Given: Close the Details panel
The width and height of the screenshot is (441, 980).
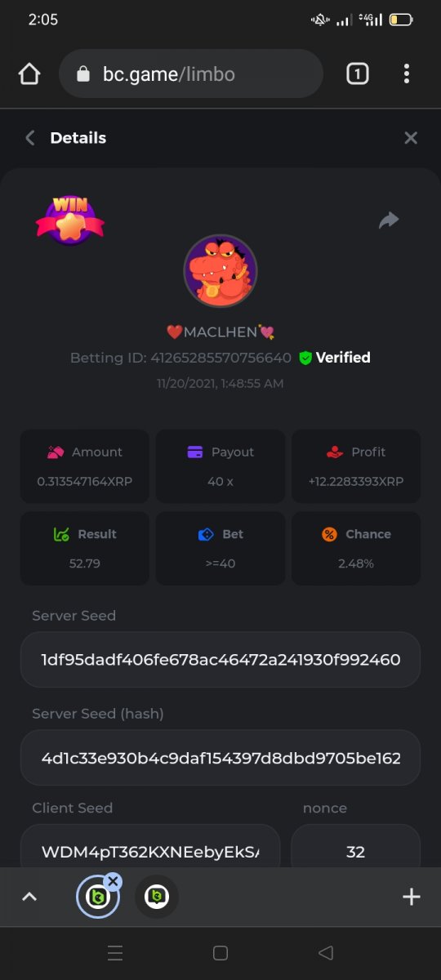Looking at the screenshot, I should pyautogui.click(x=411, y=138).
